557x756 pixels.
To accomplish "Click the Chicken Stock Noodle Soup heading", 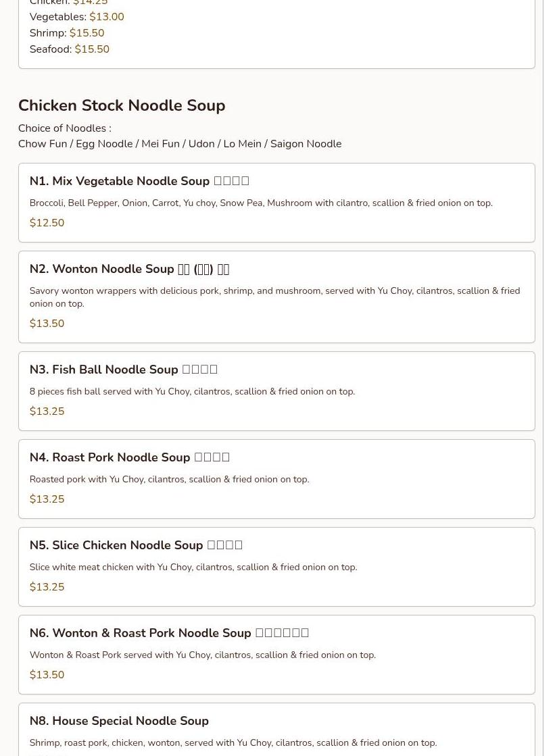I will click(122, 105).
